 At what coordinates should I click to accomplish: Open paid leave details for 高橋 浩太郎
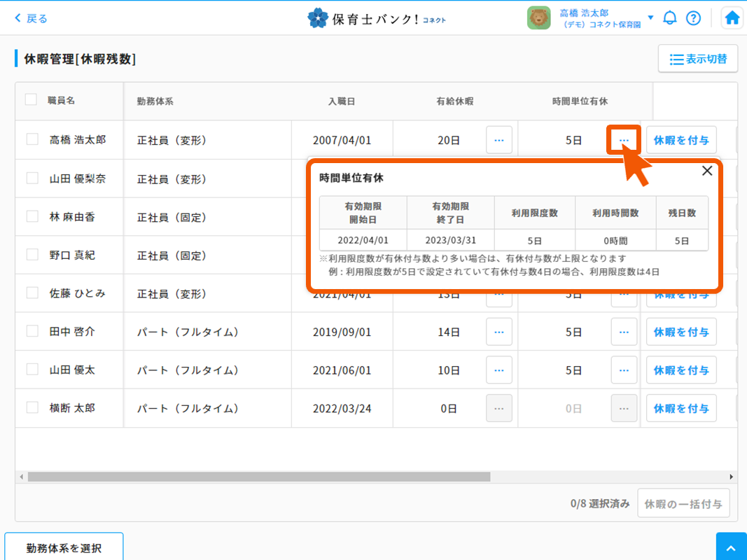click(x=498, y=140)
